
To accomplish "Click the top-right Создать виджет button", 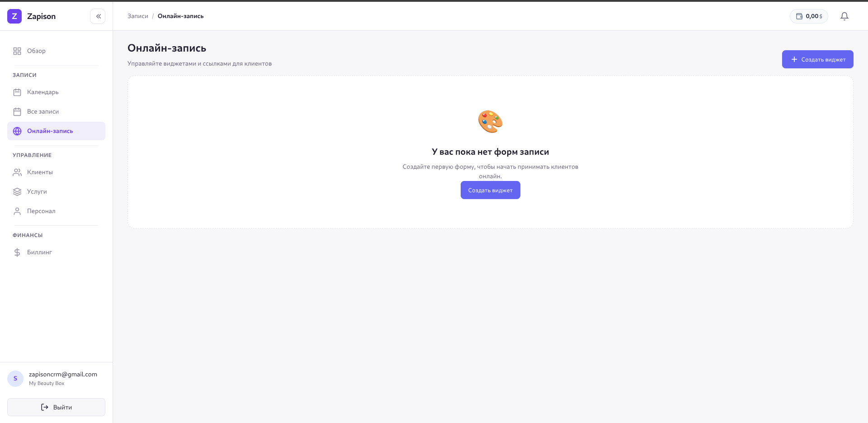I will (x=817, y=59).
